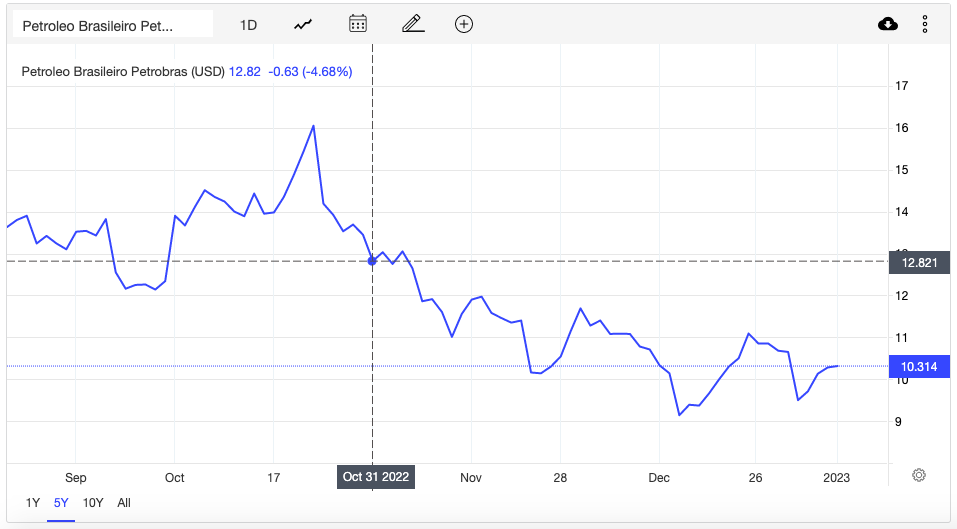This screenshot has height=529, width=957.
Task: Switch to the 10Y time range
Action: coord(93,503)
